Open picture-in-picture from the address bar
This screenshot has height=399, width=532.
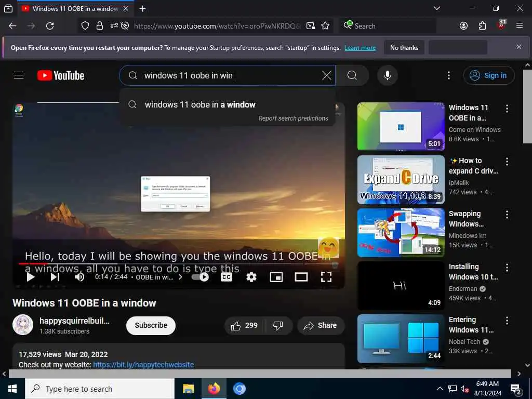(311, 26)
